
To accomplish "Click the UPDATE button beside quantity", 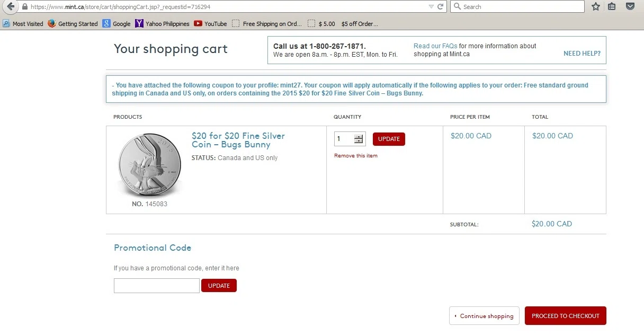I will coord(389,139).
